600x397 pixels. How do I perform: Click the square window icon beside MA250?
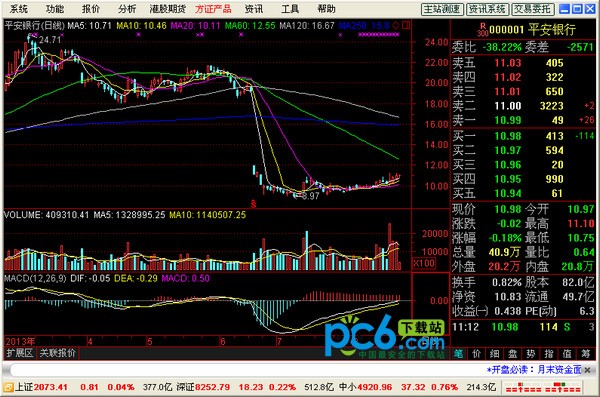pos(406,26)
